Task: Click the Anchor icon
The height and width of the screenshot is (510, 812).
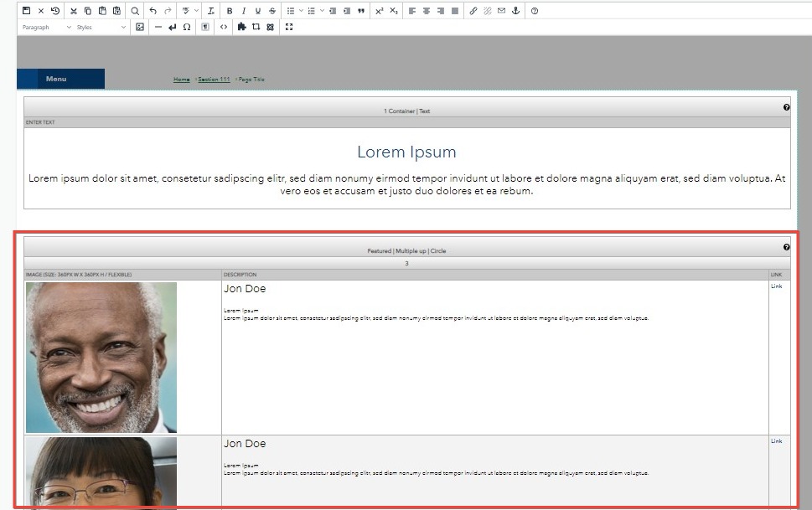Action: pyautogui.click(x=516, y=10)
